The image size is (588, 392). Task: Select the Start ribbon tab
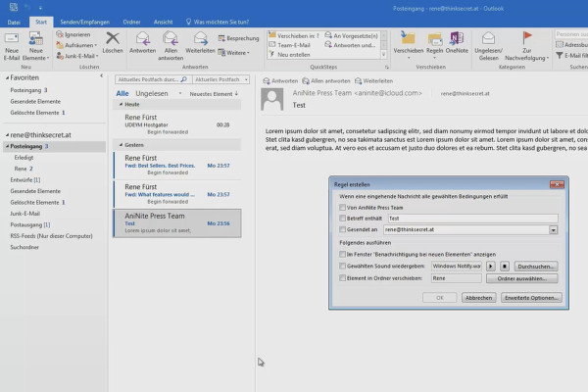[41, 23]
